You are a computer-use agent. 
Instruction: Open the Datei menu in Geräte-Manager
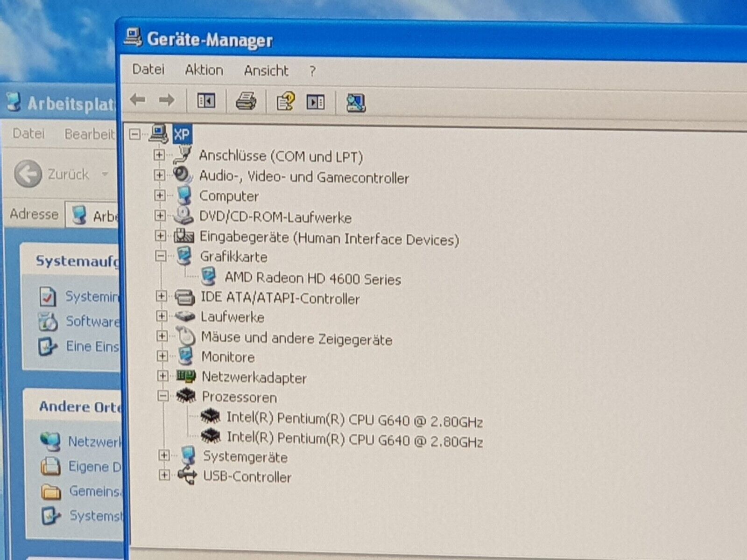148,70
